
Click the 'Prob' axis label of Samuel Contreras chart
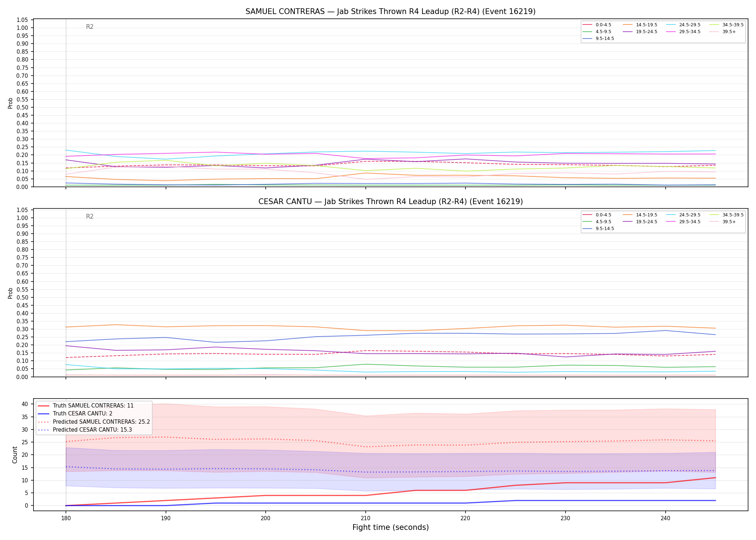(10, 103)
